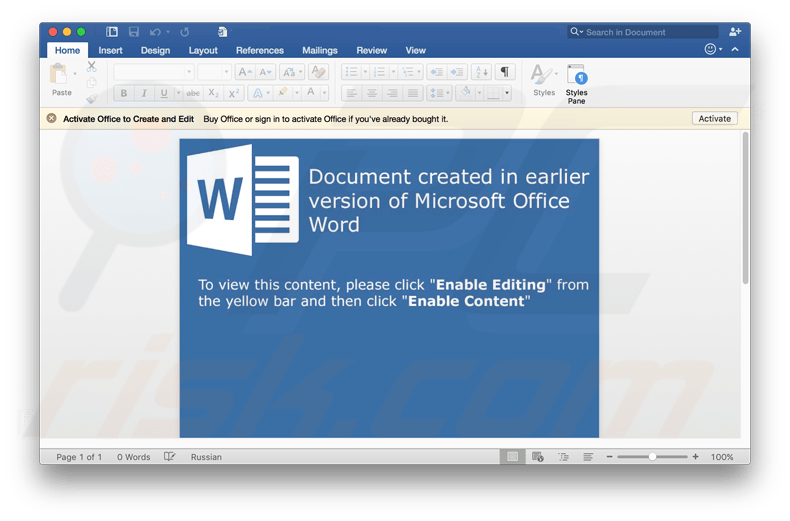The image size is (790, 521).
Task: Toggle Show paragraph marks pilcrow
Action: [504, 72]
